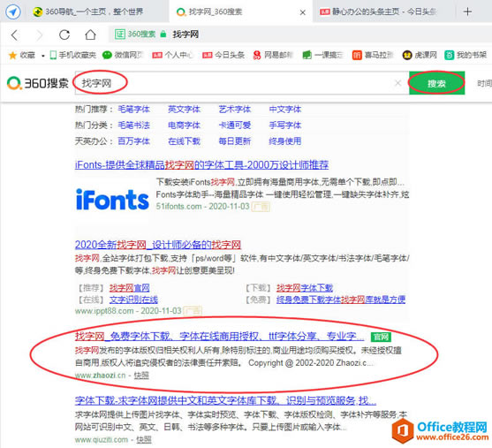Close the 找字网_360搜索 tab

[x=302, y=12]
